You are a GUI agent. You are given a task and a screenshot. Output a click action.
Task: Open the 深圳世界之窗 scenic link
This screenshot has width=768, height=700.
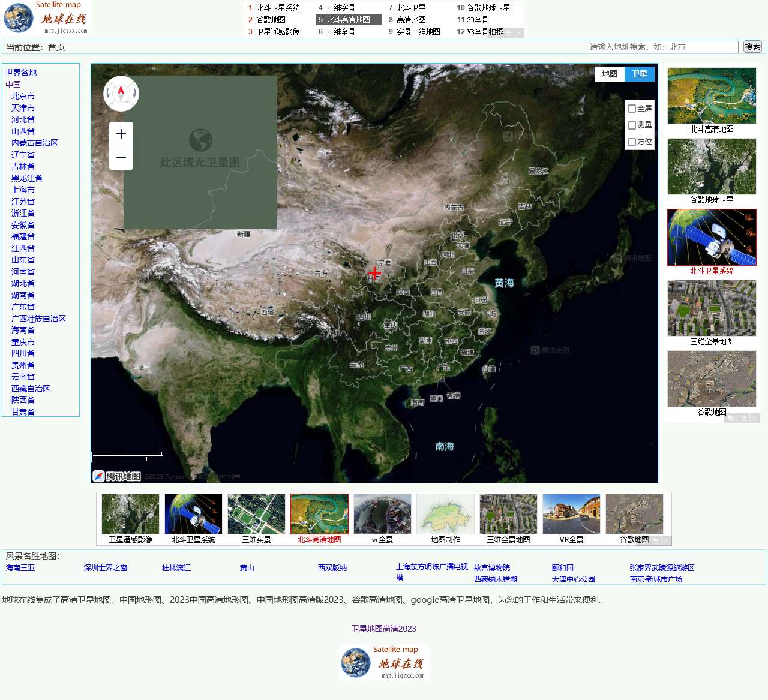(x=106, y=567)
